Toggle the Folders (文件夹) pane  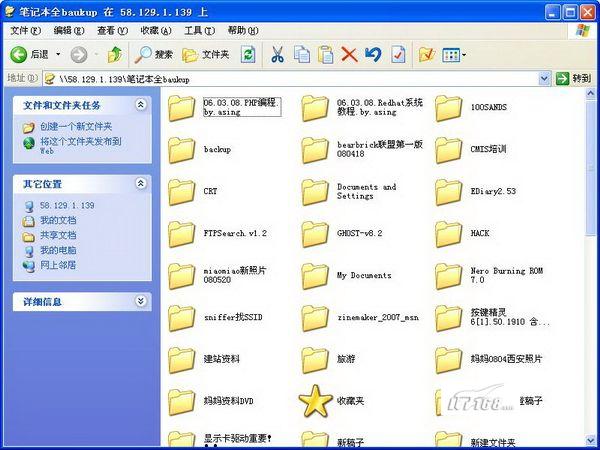tap(204, 54)
